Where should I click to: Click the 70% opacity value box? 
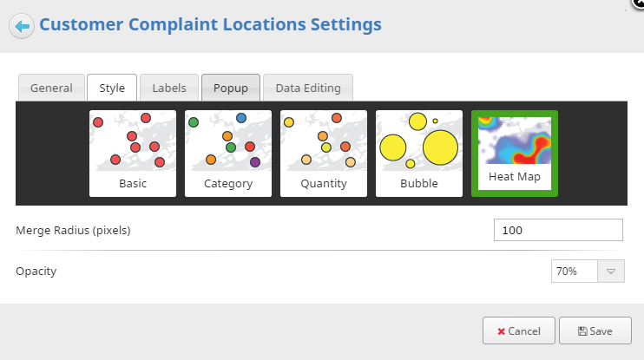(575, 271)
